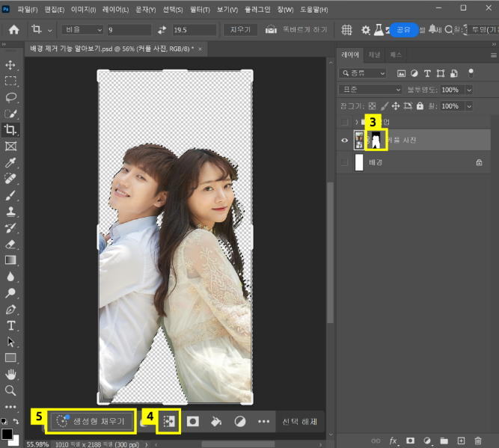Click the foreground color swatch
This screenshot has width=499, height=448.
[x=7, y=435]
